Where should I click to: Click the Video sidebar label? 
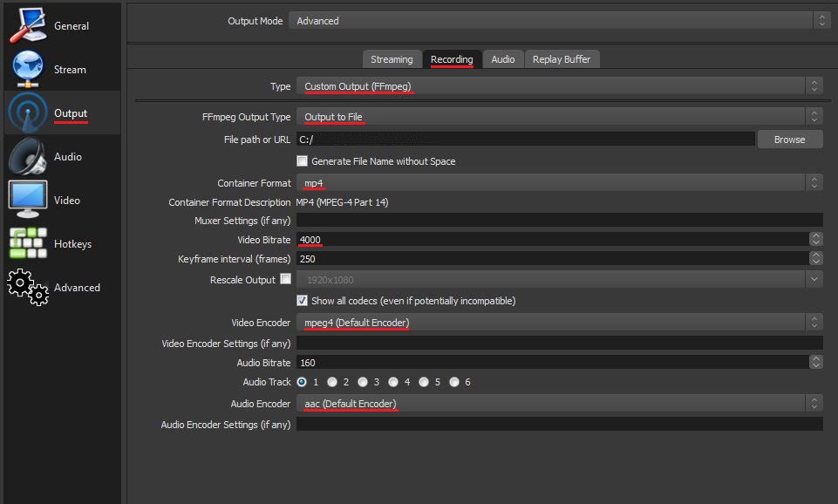click(67, 201)
